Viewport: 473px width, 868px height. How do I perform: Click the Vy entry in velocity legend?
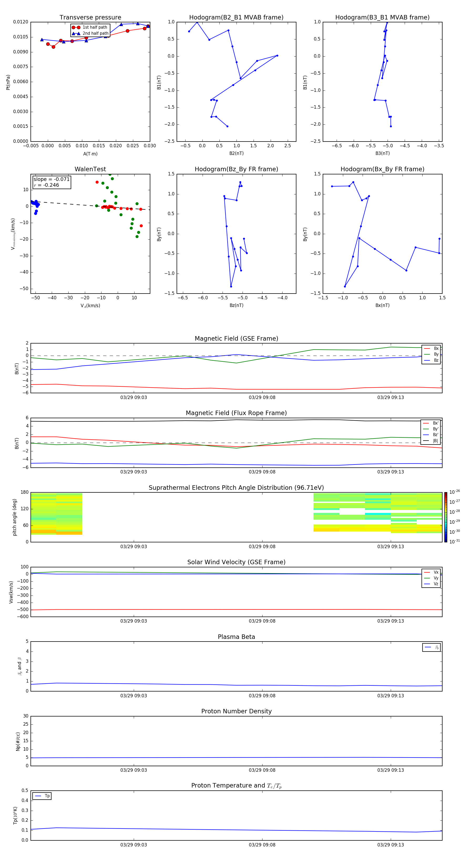[431, 578]
